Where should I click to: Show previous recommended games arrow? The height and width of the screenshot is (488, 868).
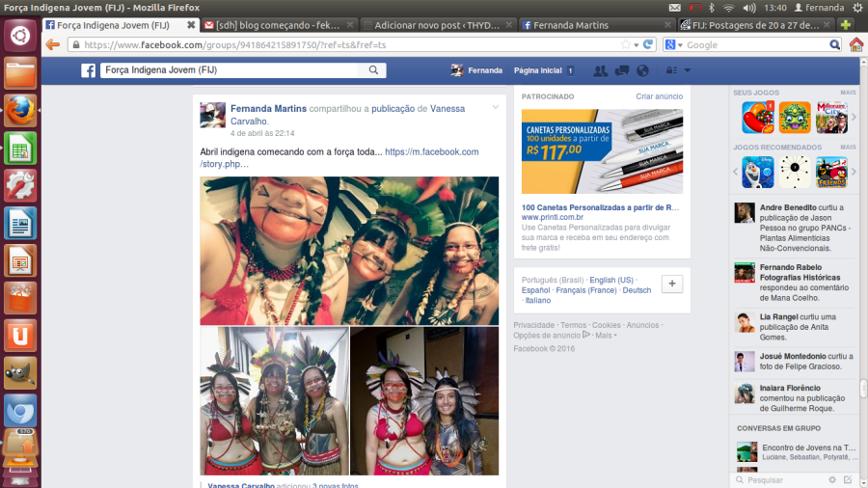coord(736,172)
